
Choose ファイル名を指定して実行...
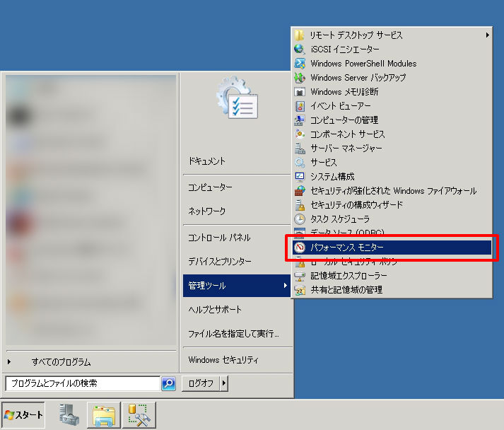[237, 334]
